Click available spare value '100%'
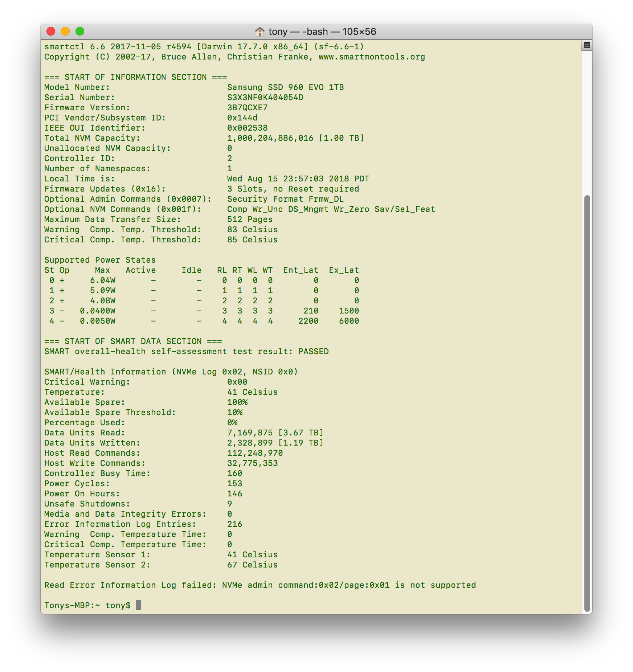 (237, 402)
